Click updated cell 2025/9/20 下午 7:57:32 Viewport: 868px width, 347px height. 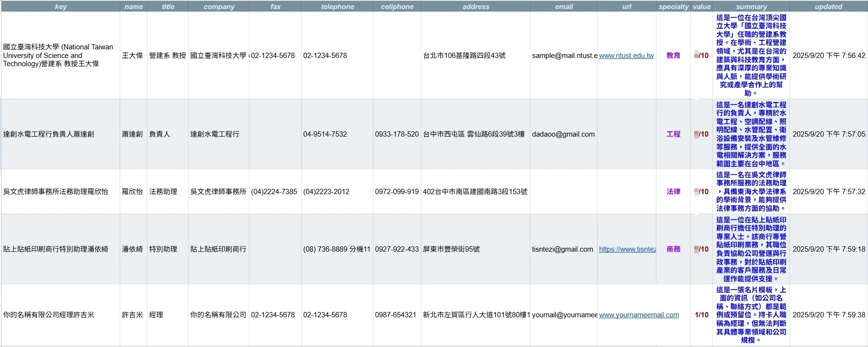[828, 192]
